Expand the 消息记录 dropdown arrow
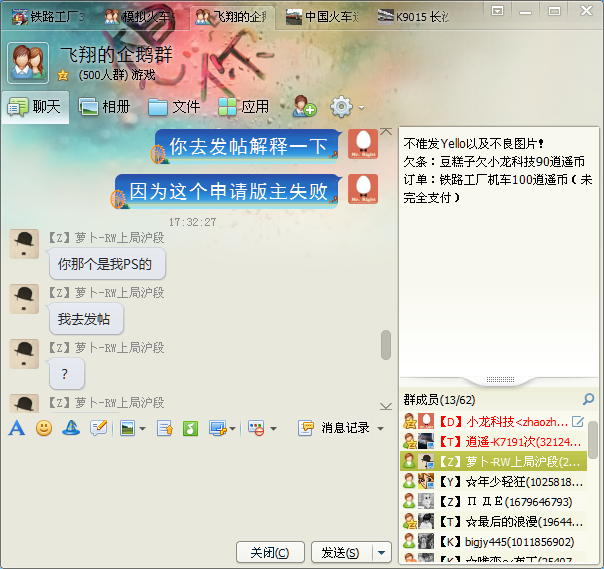This screenshot has height=569, width=604. coord(380,428)
